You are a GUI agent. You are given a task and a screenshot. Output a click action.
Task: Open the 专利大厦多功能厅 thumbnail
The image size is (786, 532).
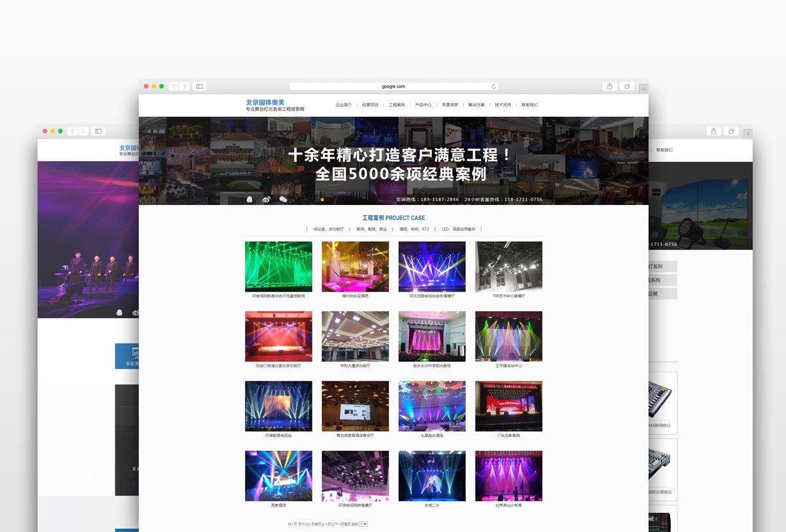[x=355, y=336]
